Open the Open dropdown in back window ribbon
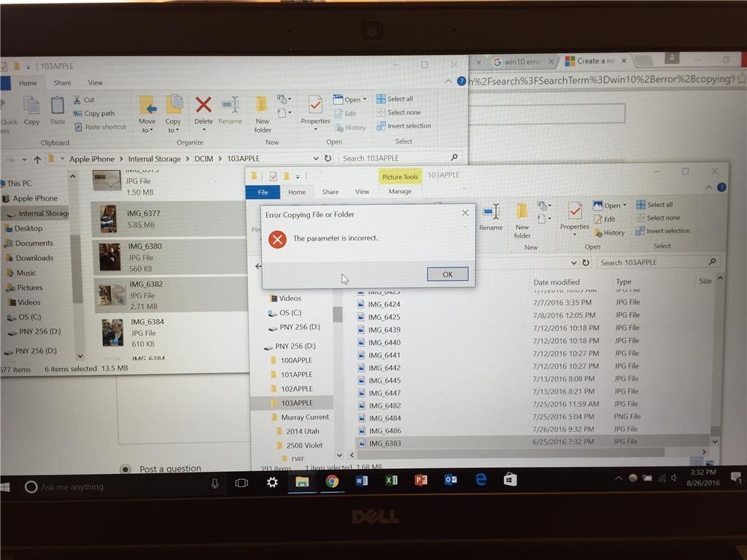747x560 pixels. (x=365, y=99)
